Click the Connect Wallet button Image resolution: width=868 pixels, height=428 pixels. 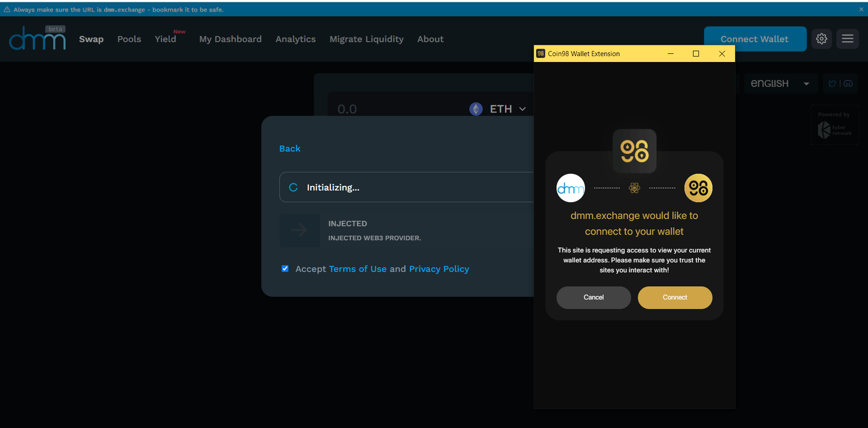click(755, 39)
